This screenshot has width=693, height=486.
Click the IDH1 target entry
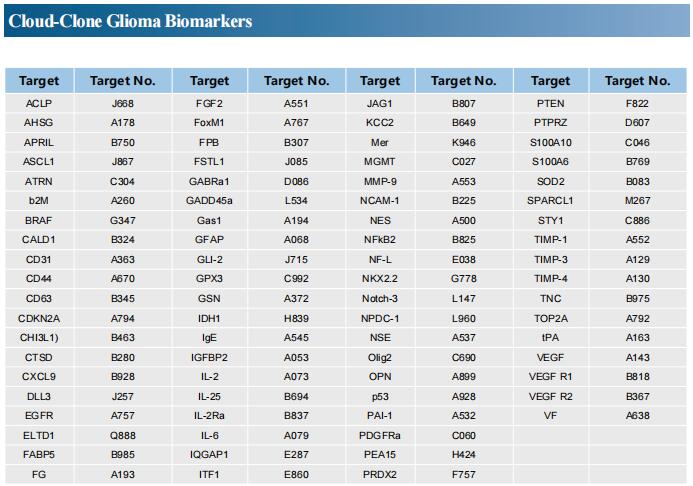(209, 318)
